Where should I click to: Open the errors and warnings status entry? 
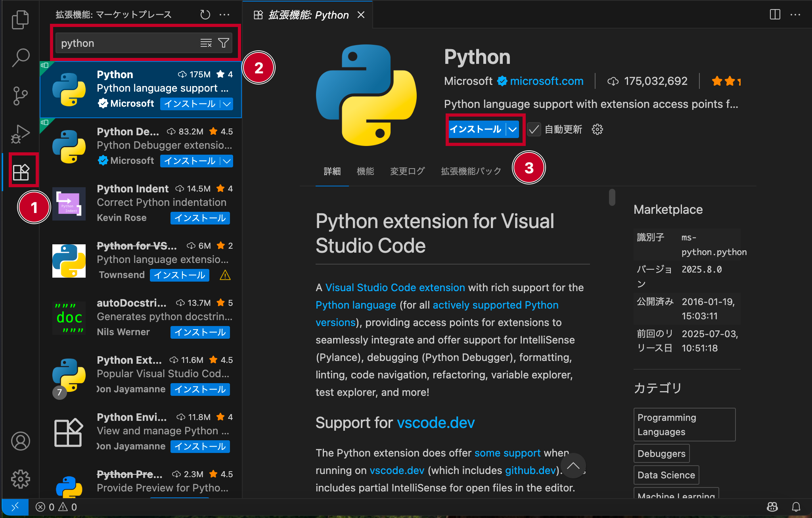pos(56,507)
